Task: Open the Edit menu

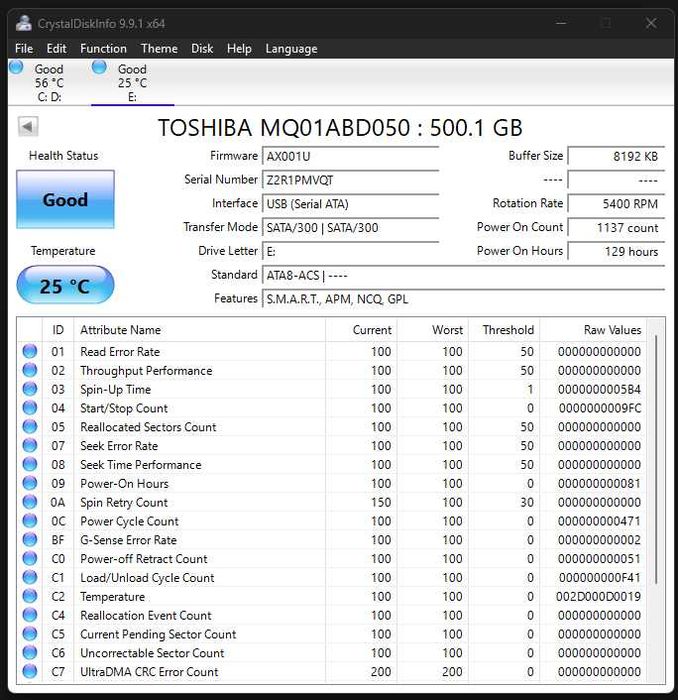Action: [56, 49]
